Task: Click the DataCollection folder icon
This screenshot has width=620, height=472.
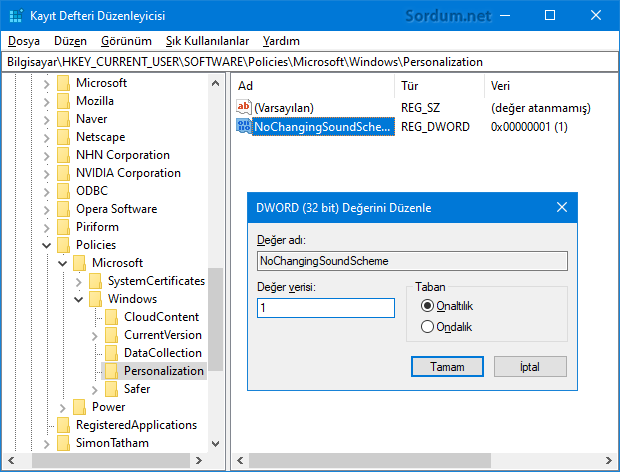Action: tap(112, 353)
